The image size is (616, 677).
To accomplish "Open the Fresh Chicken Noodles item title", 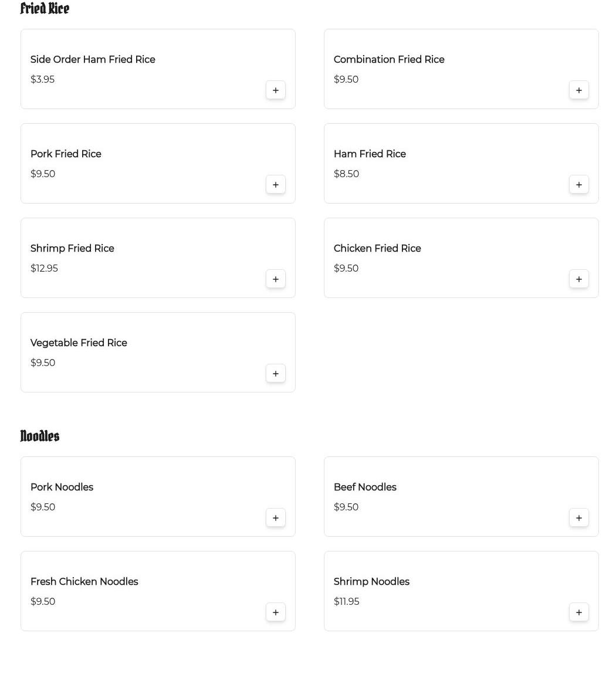I will pyautogui.click(x=84, y=581).
